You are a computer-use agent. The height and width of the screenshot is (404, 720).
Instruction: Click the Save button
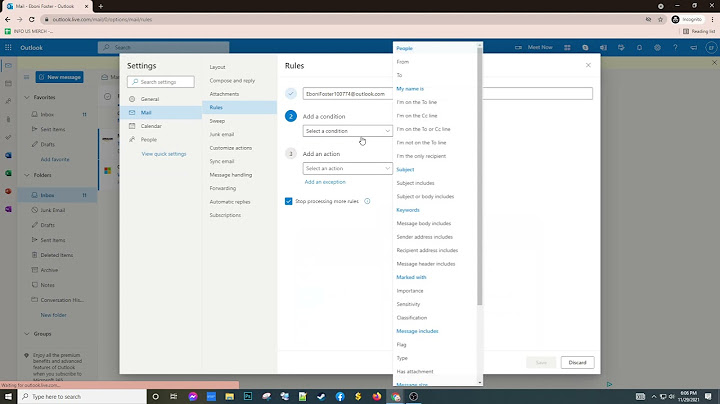pyautogui.click(x=541, y=362)
